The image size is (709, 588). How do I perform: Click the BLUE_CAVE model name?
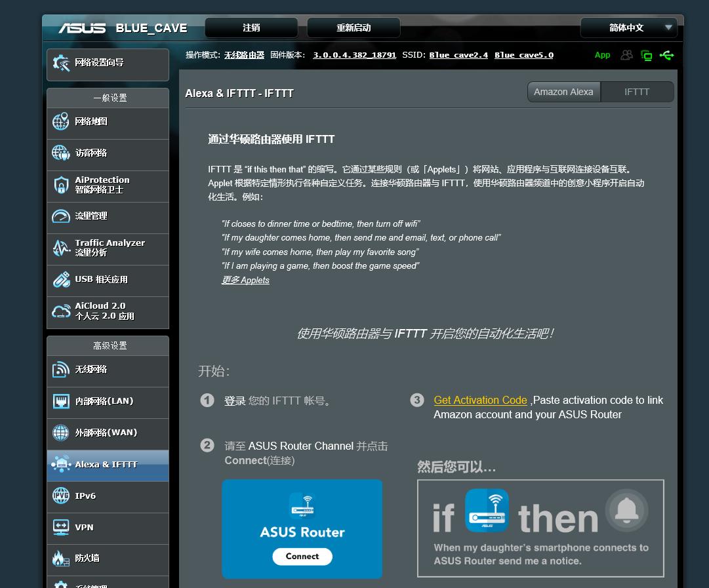[x=152, y=28]
